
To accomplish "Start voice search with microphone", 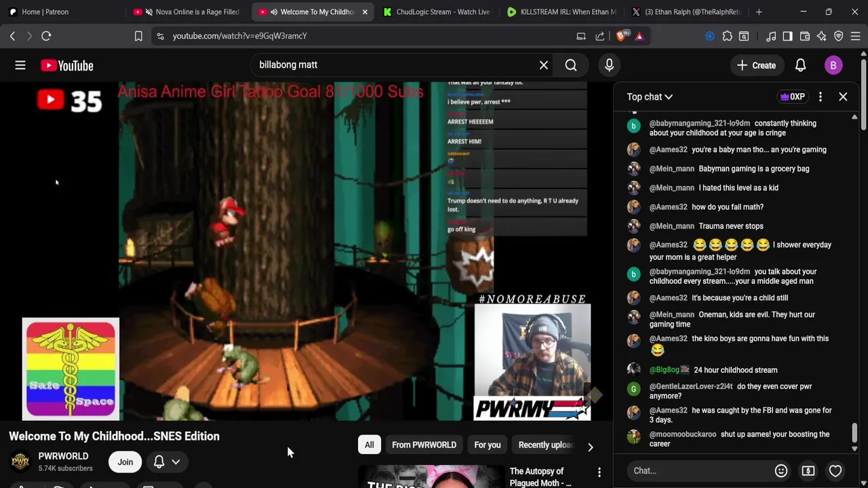I will click(x=609, y=65).
